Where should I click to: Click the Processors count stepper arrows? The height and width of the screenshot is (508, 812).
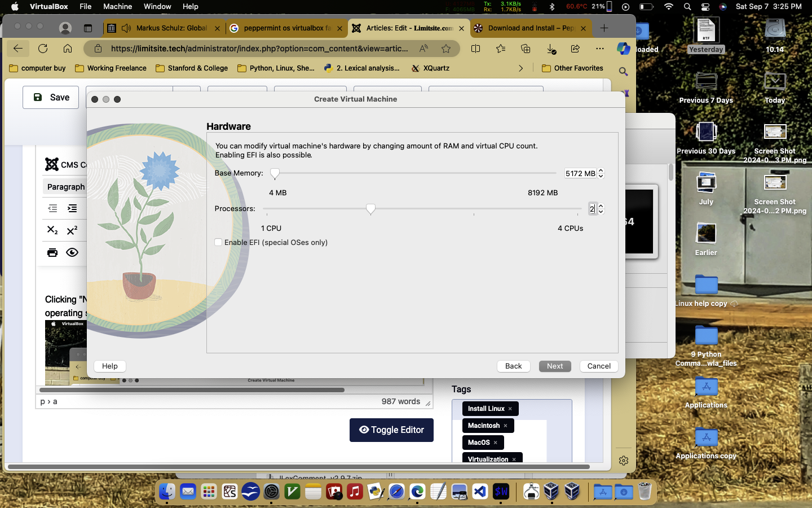coord(601,209)
